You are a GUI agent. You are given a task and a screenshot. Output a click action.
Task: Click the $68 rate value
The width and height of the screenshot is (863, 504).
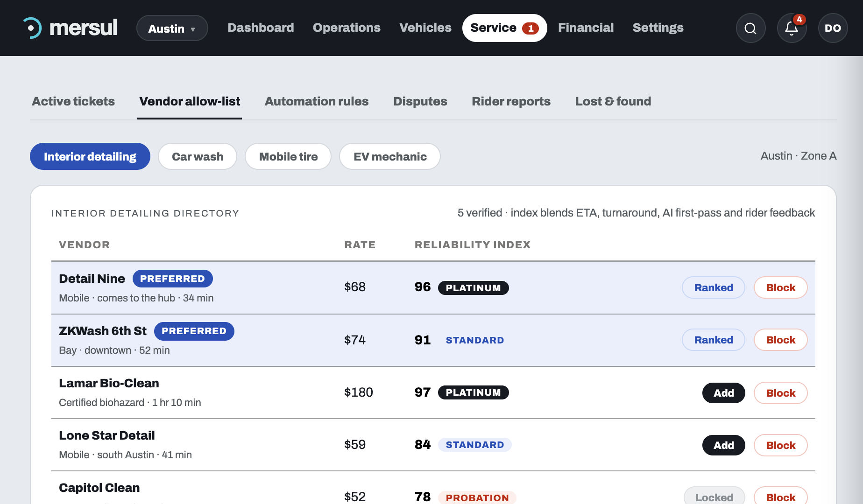pyautogui.click(x=355, y=287)
